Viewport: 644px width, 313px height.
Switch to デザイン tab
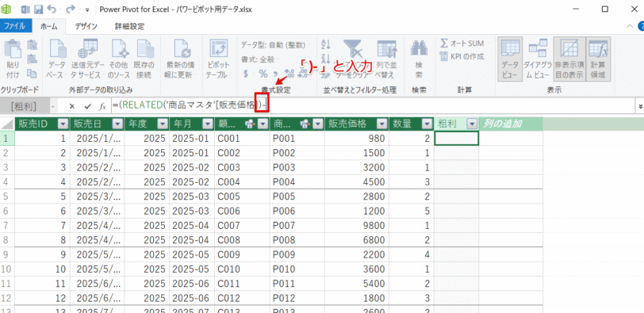pyautogui.click(x=86, y=26)
